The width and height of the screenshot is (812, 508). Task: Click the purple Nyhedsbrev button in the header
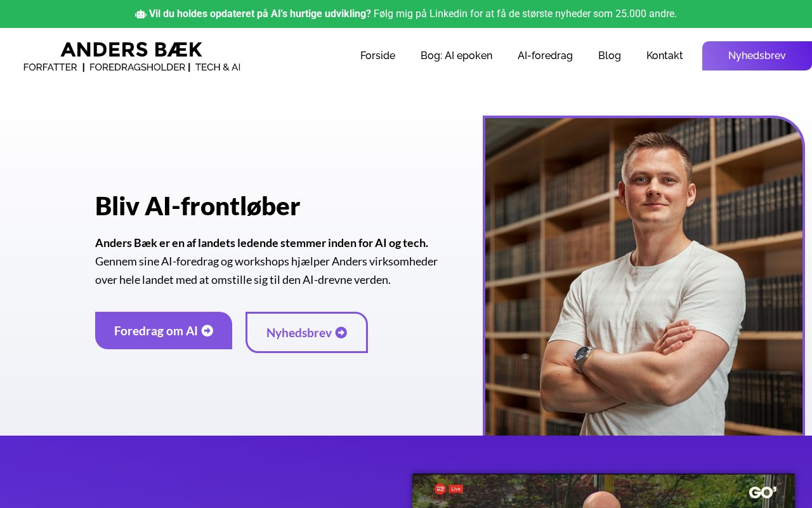click(x=757, y=56)
